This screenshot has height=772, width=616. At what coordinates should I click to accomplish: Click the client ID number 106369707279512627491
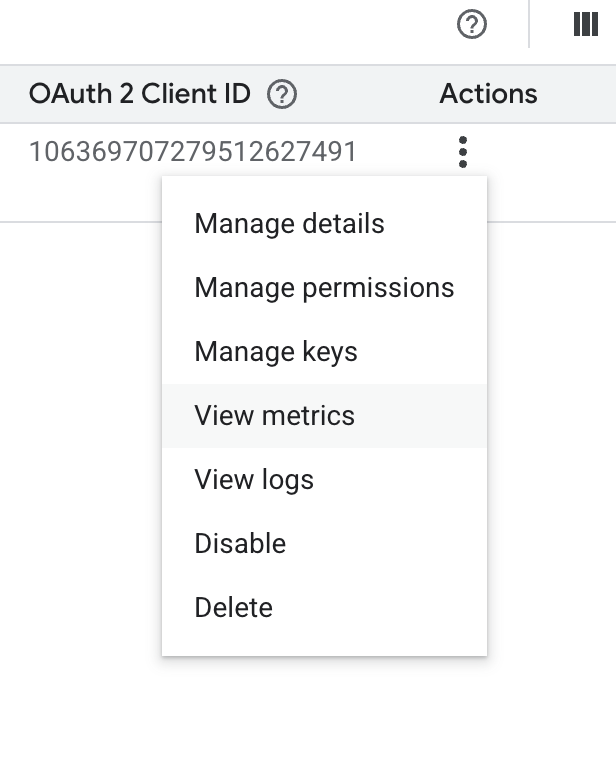[193, 152]
